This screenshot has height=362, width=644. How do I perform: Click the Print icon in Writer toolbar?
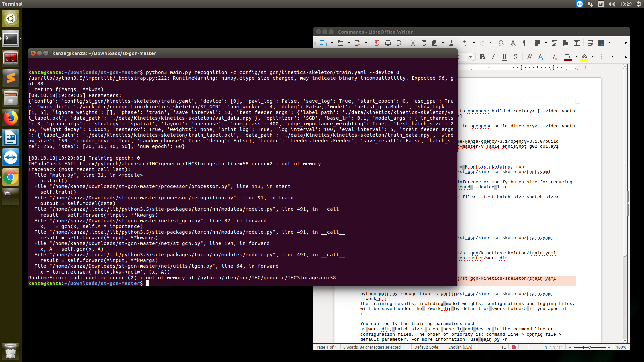(x=388, y=43)
